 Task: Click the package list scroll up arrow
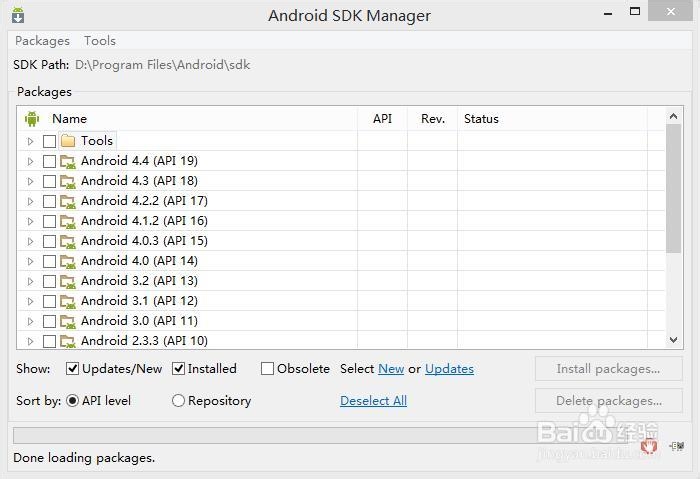coord(673,117)
